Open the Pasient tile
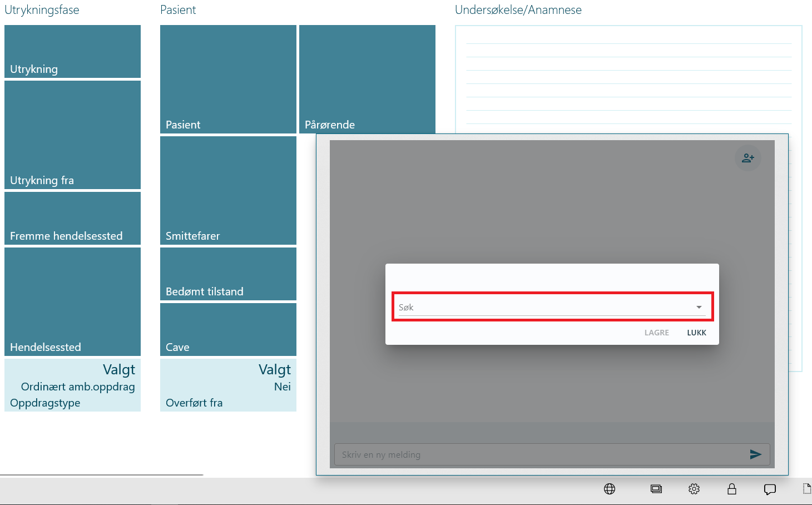 coord(228,79)
